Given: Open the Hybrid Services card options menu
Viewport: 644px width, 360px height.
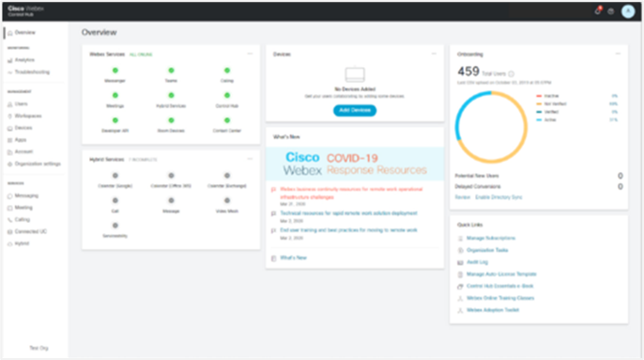Looking at the screenshot, I should pos(250,159).
